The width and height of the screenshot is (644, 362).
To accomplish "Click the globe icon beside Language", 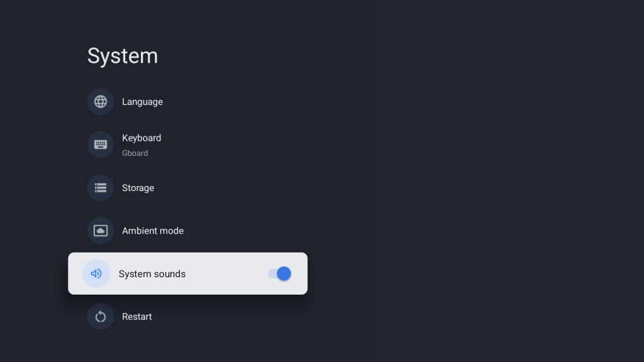I will pos(101,102).
